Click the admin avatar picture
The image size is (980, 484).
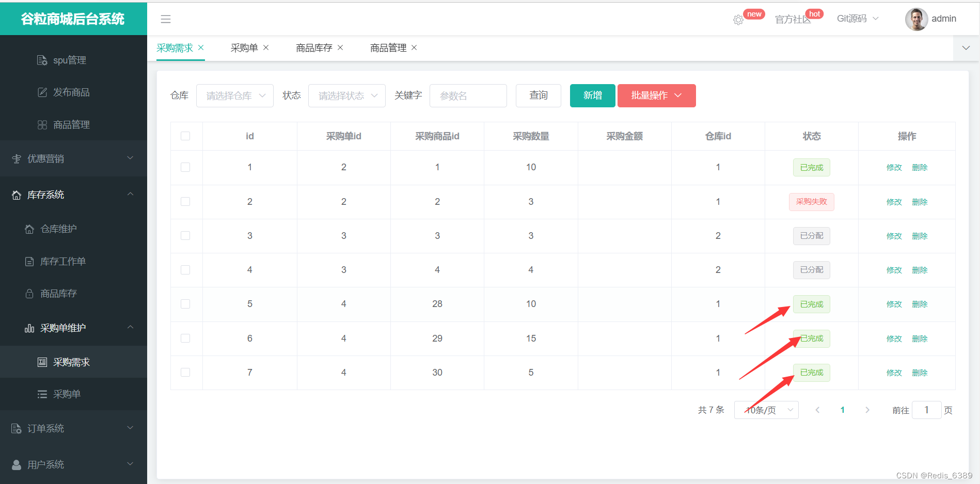coord(916,19)
